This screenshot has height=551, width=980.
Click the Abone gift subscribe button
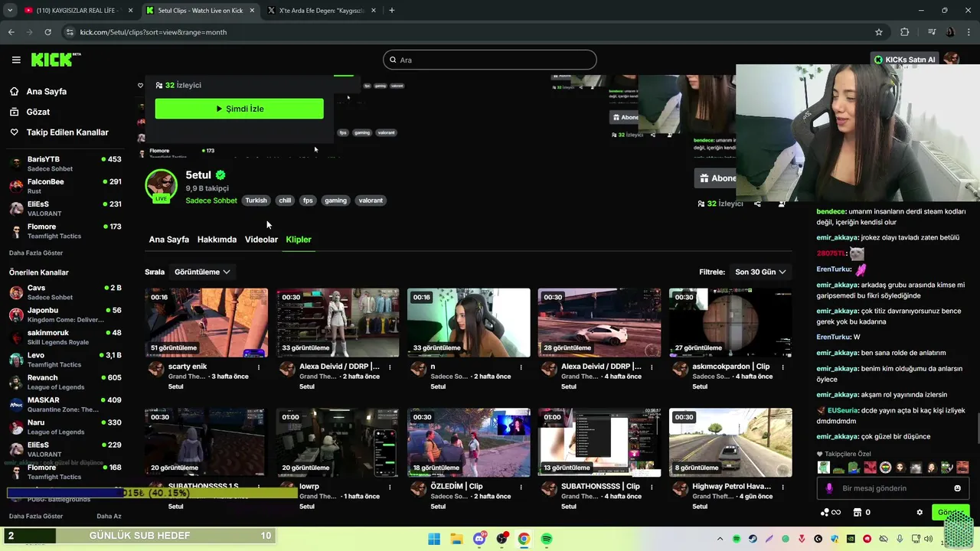tap(716, 178)
